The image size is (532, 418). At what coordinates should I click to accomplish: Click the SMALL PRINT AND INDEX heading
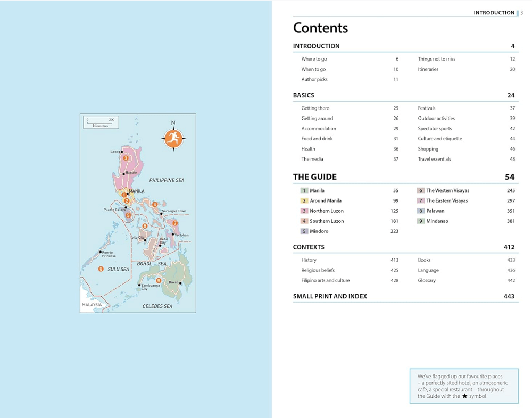tap(330, 296)
